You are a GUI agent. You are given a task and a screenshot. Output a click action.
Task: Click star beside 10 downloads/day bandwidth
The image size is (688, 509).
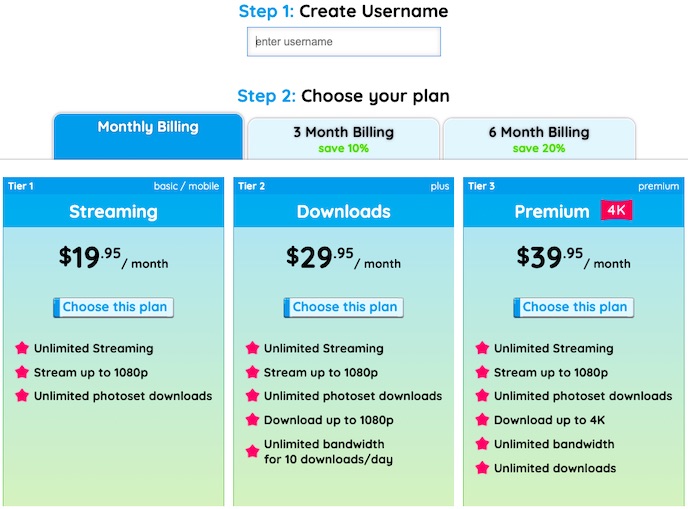[x=252, y=452]
